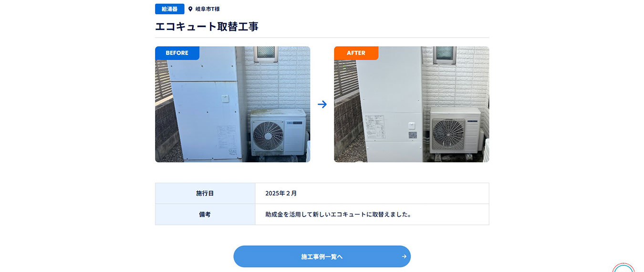644x272 pixels.
Task: Click the circular floating icon at bottom right
Action: 624,267
